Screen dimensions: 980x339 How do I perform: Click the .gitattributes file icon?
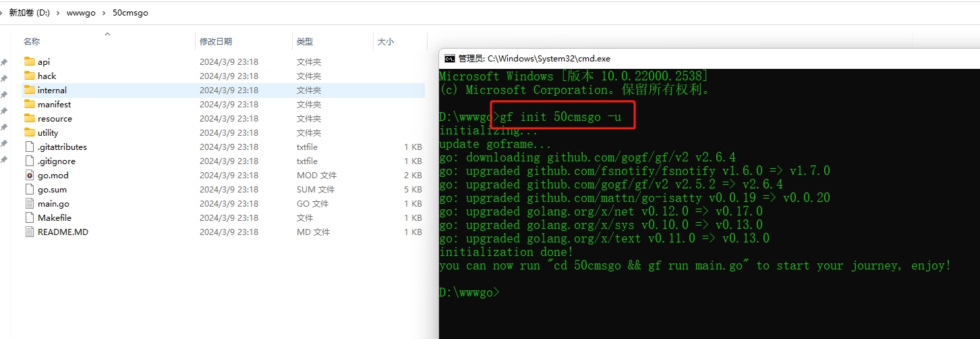pos(29,147)
